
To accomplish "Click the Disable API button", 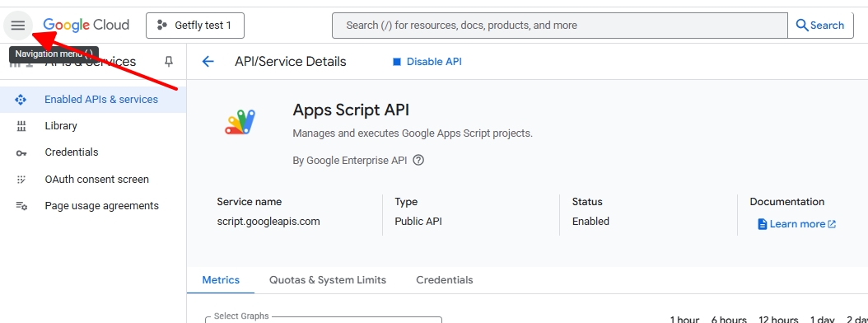I will point(427,62).
